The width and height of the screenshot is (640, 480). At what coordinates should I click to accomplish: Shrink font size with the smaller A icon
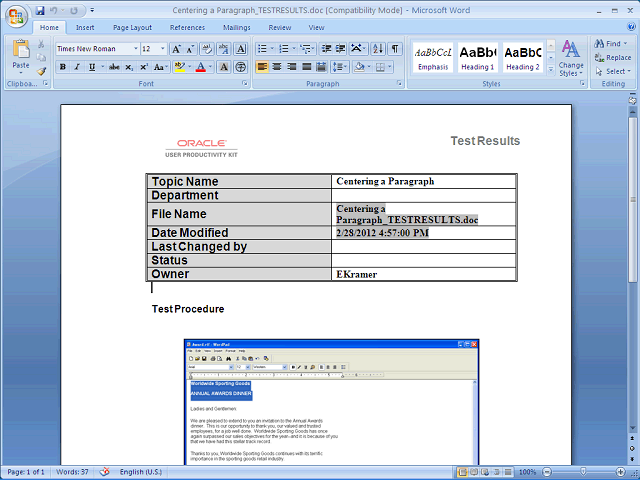[190, 49]
